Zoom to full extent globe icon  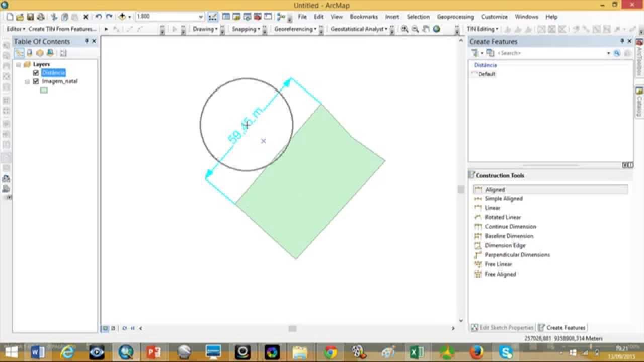tap(436, 29)
